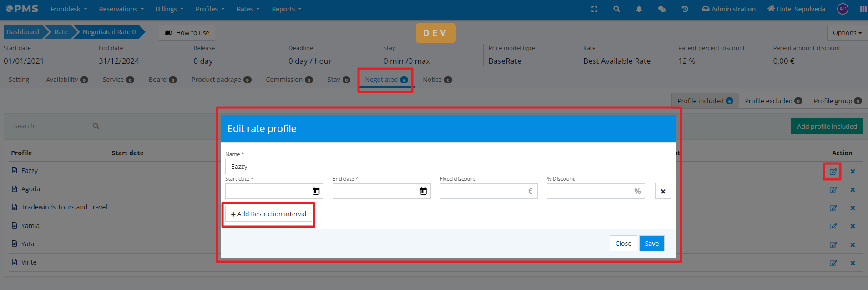Screen dimensions: 868x290
Task: Open the notifications bell icon
Action: point(639,9)
